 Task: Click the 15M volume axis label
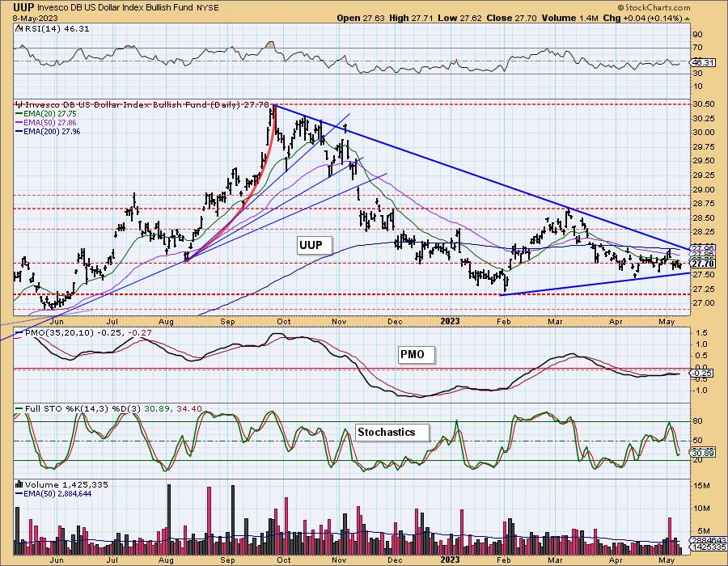pos(702,486)
